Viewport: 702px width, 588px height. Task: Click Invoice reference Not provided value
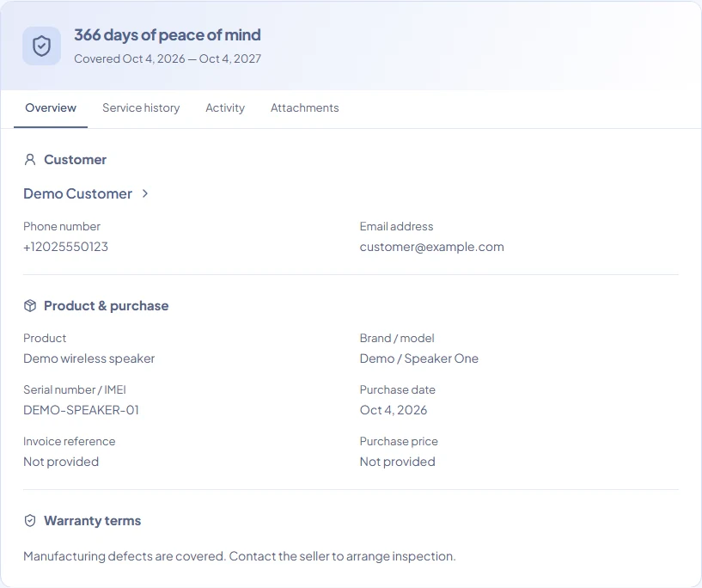pyautogui.click(x=61, y=462)
